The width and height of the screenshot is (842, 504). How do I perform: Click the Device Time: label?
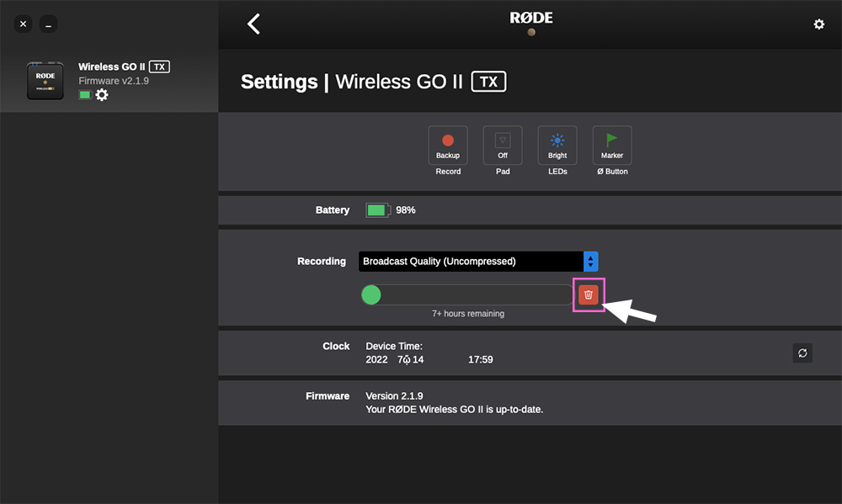pos(394,346)
